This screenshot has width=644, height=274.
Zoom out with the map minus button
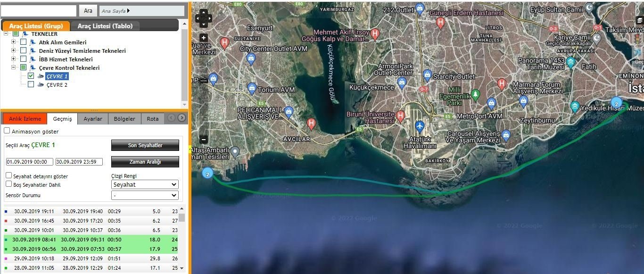[x=204, y=139]
